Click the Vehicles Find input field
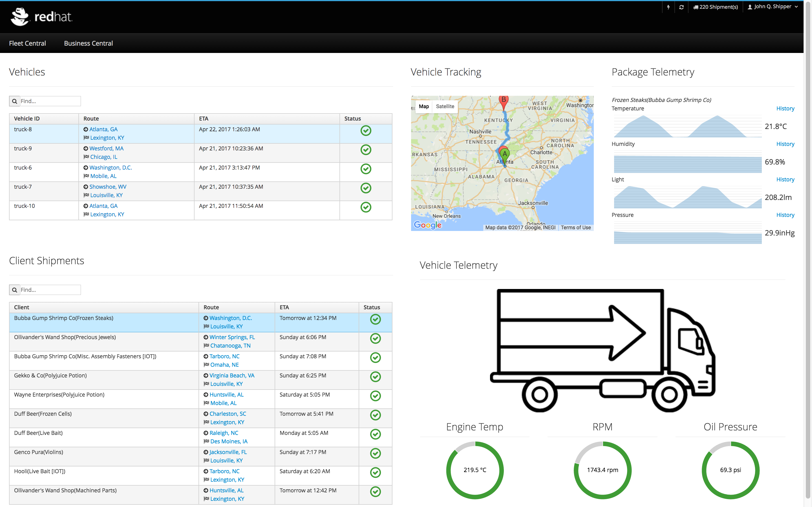Viewport: 812px width, 507px height. coord(50,101)
